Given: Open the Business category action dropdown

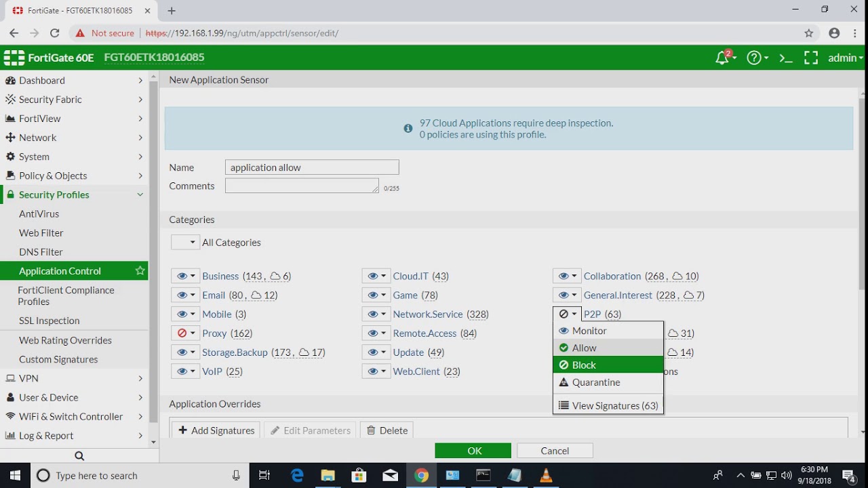Looking at the screenshot, I should tap(185, 276).
